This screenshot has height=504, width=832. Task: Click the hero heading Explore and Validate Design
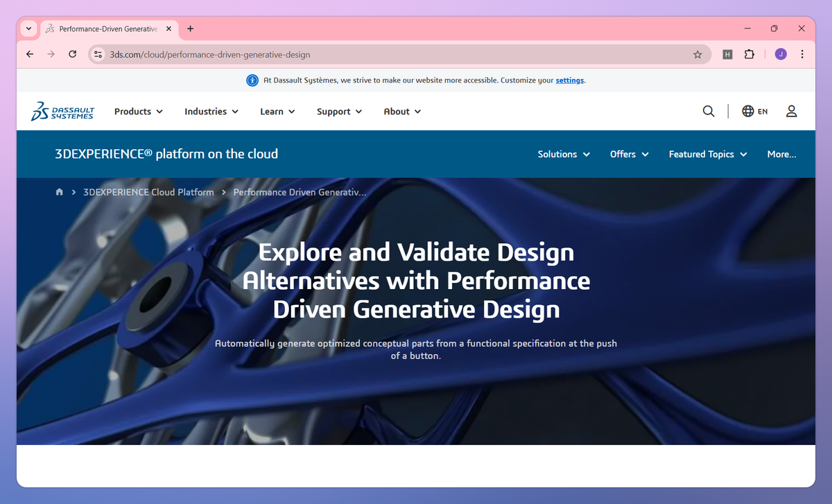click(416, 281)
